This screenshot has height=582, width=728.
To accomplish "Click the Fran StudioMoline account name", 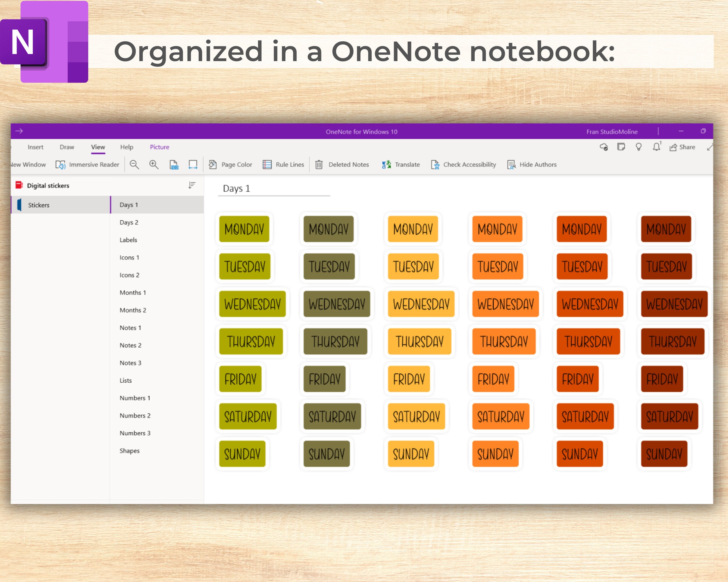I will pos(612,132).
